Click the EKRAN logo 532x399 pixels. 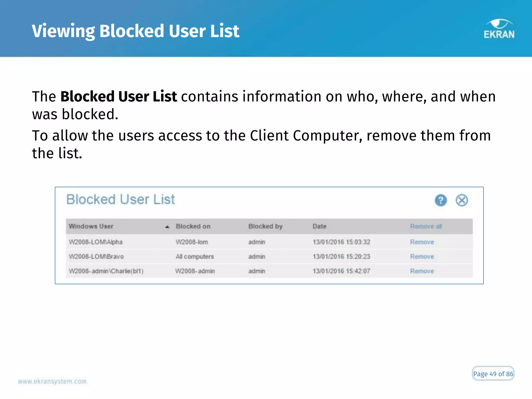click(499, 29)
